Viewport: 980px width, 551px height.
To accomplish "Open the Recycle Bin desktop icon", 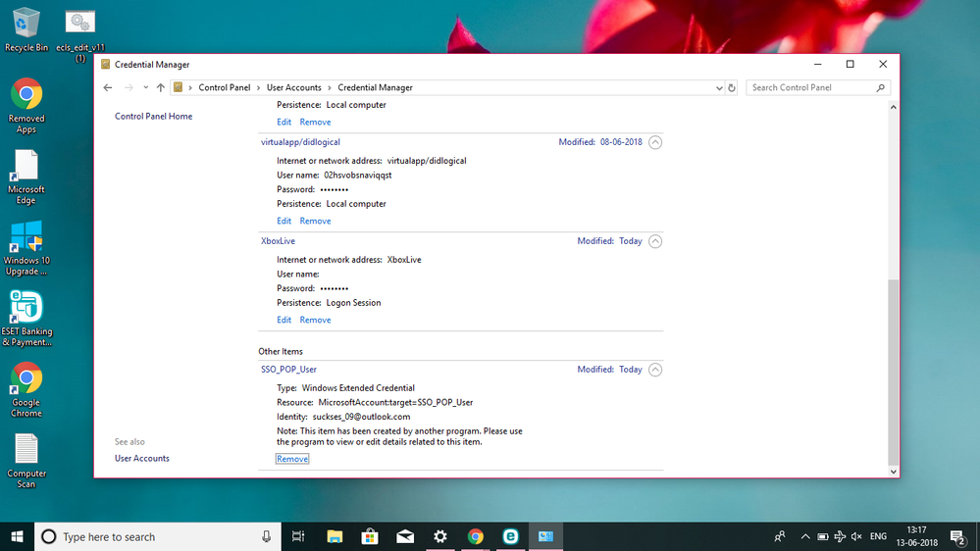I will [x=26, y=29].
